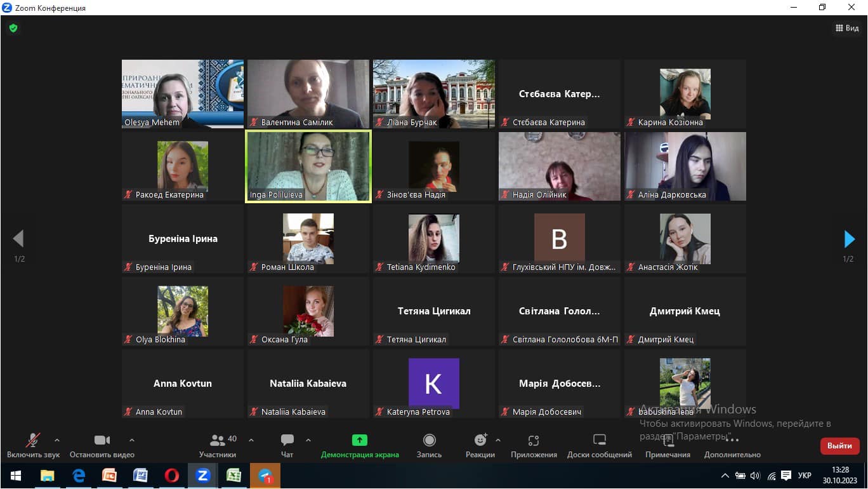Click Марія Добосевич name tile
The image size is (868, 489).
pos(560,384)
